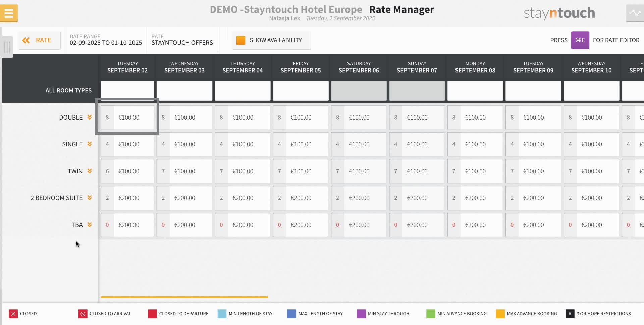Screen dimensions: 644x325
Task: Click the red CLOSED legend icon
Action: pos(13,314)
